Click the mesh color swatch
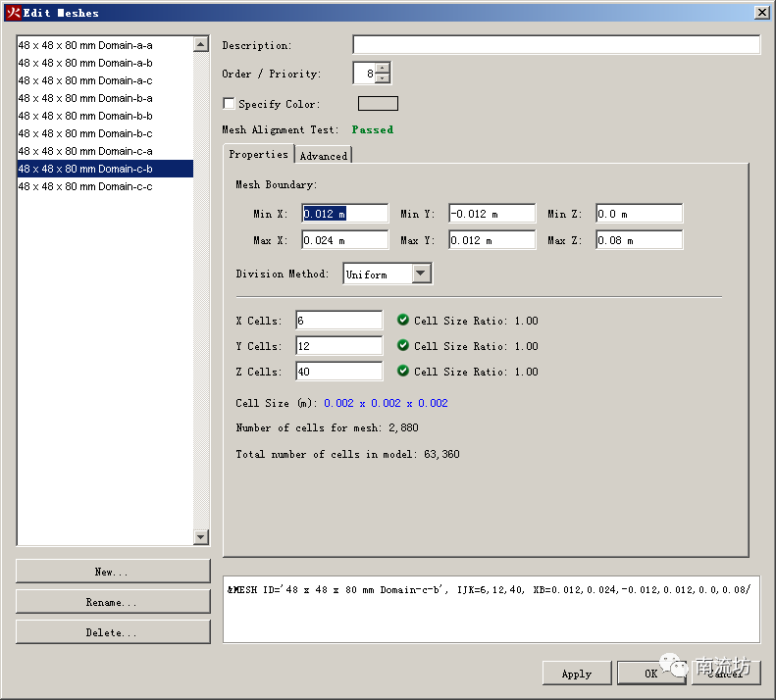This screenshot has width=776, height=700. coord(378,104)
